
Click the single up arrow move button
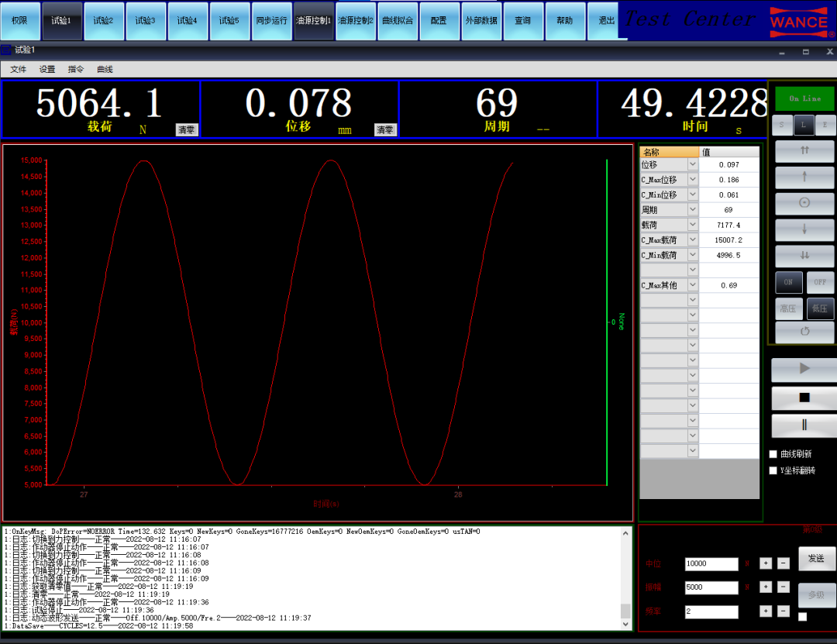click(804, 177)
